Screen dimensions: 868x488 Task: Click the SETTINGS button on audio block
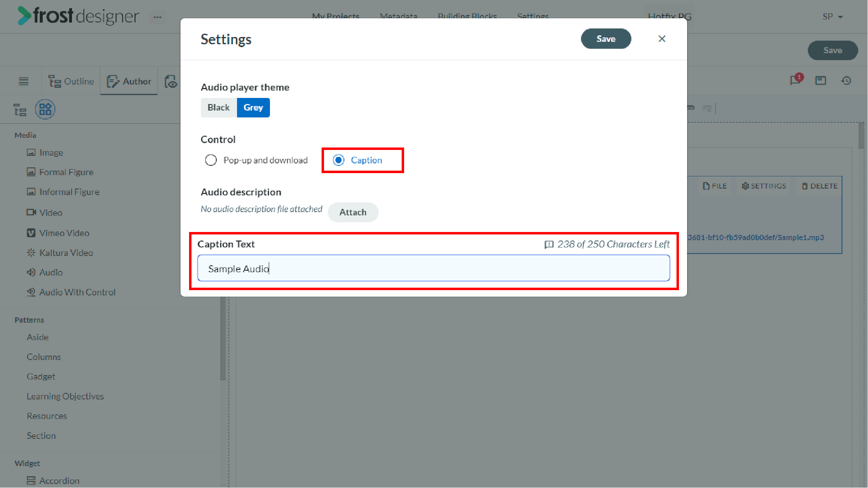coord(764,186)
